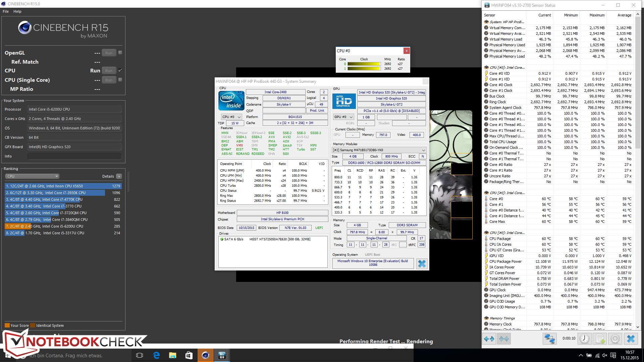
Task: Click Minimum column header in sensors
Action: [571, 15]
